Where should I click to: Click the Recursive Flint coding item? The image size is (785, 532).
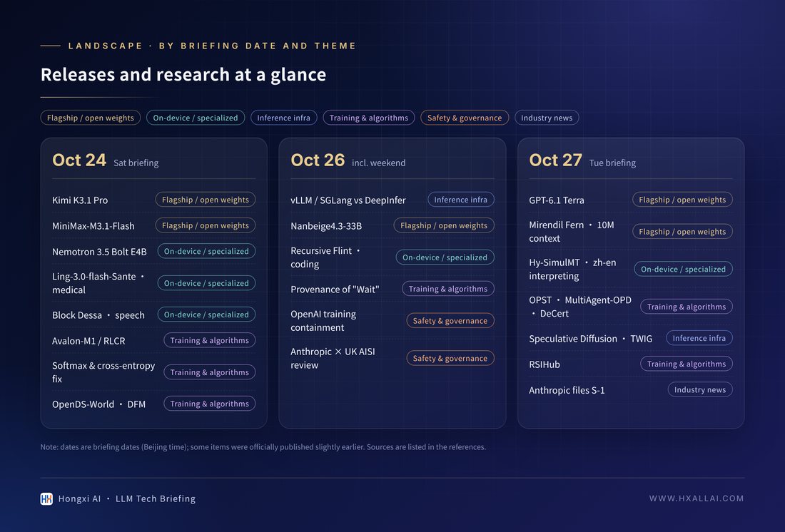coord(325,257)
